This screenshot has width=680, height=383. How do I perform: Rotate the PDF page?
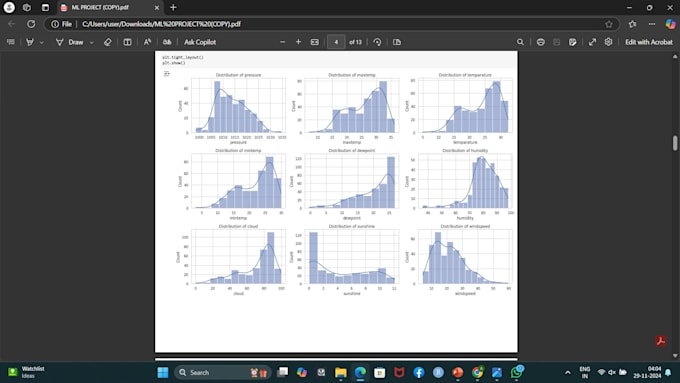tap(377, 42)
